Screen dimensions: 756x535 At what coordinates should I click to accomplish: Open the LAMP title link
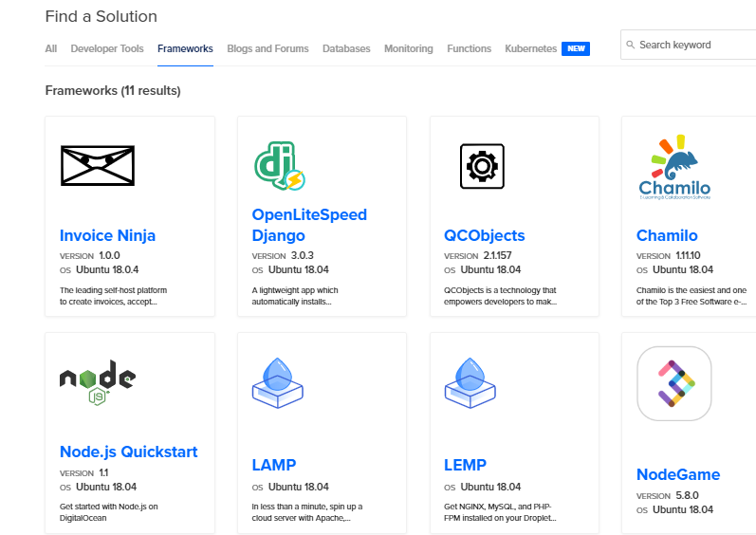(274, 465)
